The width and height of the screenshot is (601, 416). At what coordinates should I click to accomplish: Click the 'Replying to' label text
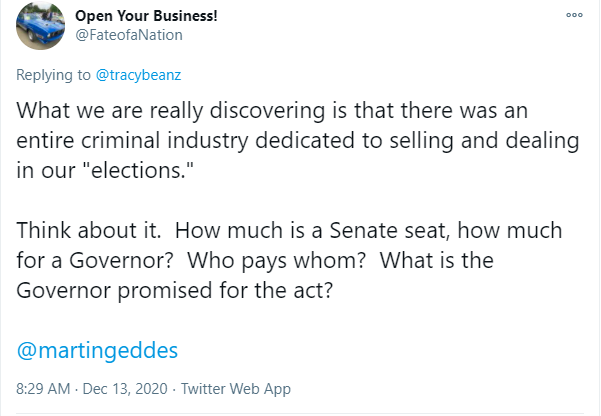[53, 75]
